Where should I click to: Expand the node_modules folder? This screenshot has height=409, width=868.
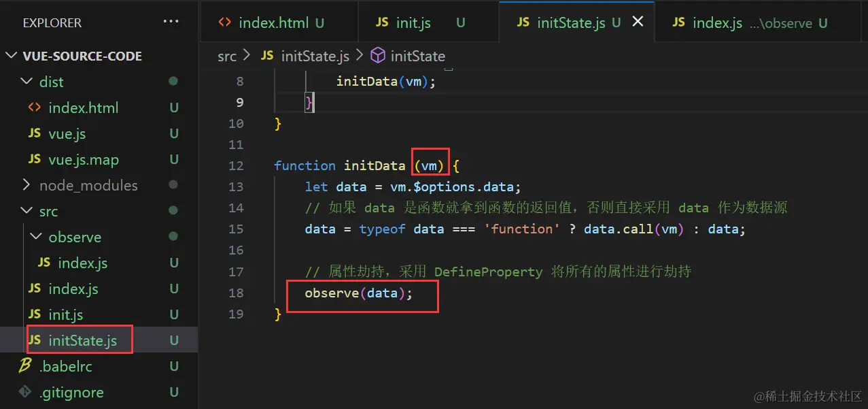point(88,185)
